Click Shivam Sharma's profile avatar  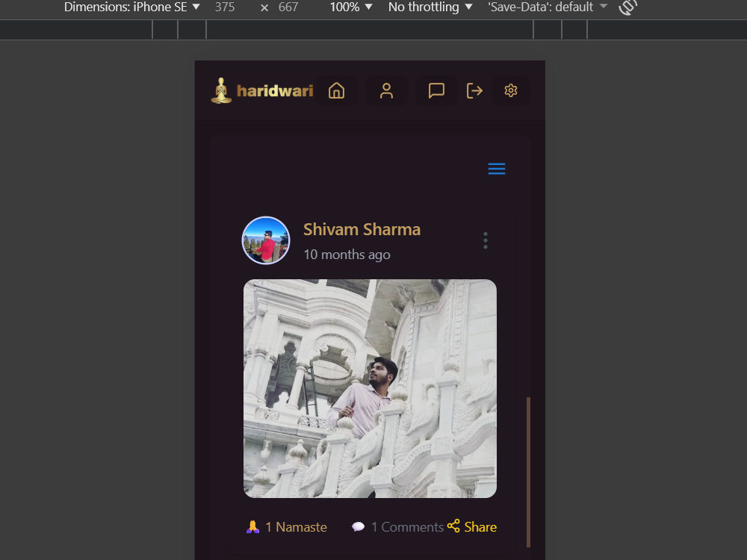point(266,240)
